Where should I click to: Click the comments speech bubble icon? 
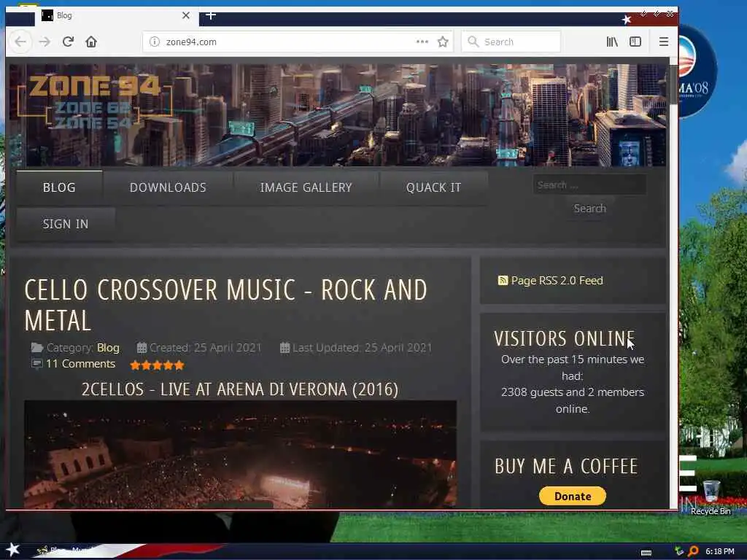point(36,365)
